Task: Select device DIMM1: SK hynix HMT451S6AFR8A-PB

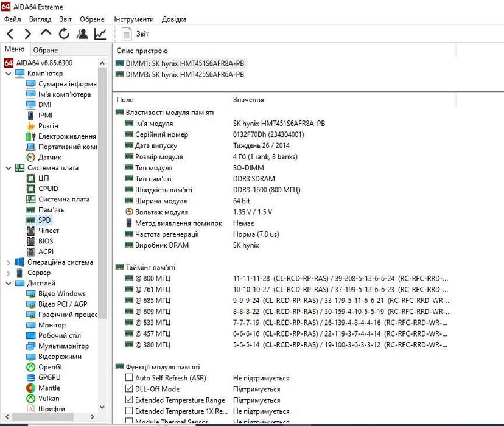Action: tap(180, 64)
